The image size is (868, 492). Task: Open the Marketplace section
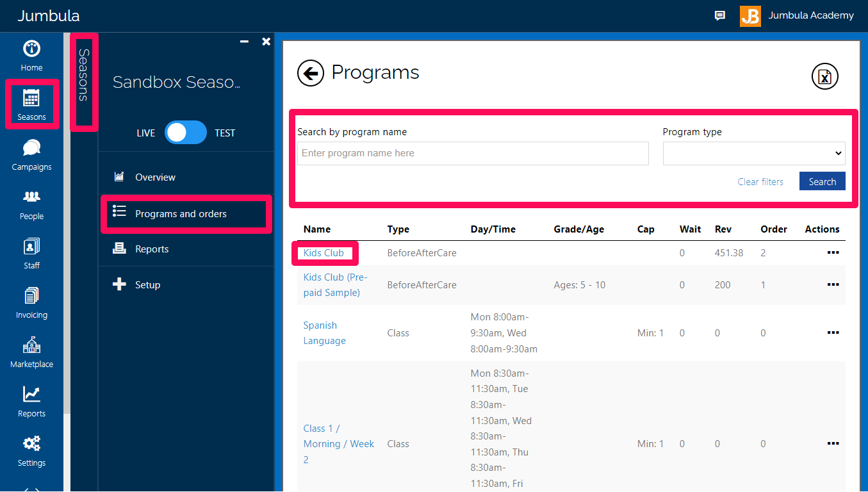[x=31, y=352]
